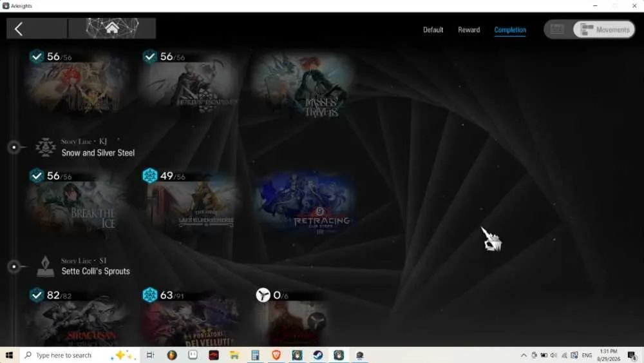Screen dimensions: 644x363
Task: Go back with the left arrow button
Action: (19, 29)
